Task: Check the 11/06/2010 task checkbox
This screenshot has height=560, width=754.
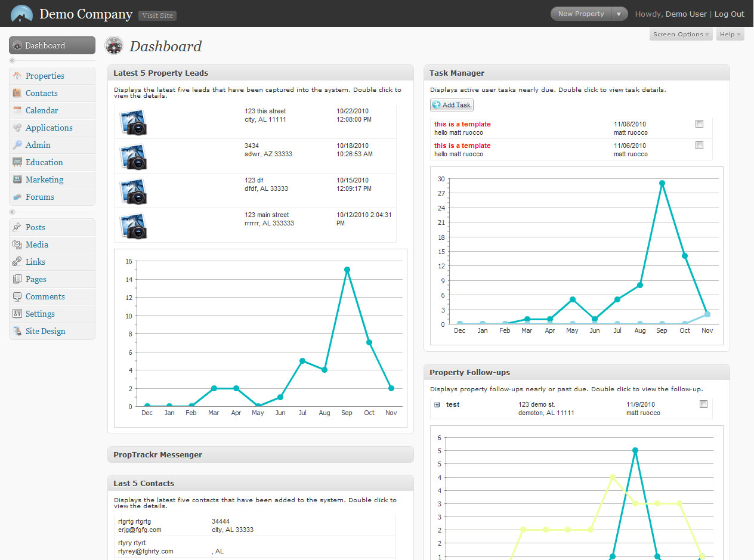Action: 699,146
